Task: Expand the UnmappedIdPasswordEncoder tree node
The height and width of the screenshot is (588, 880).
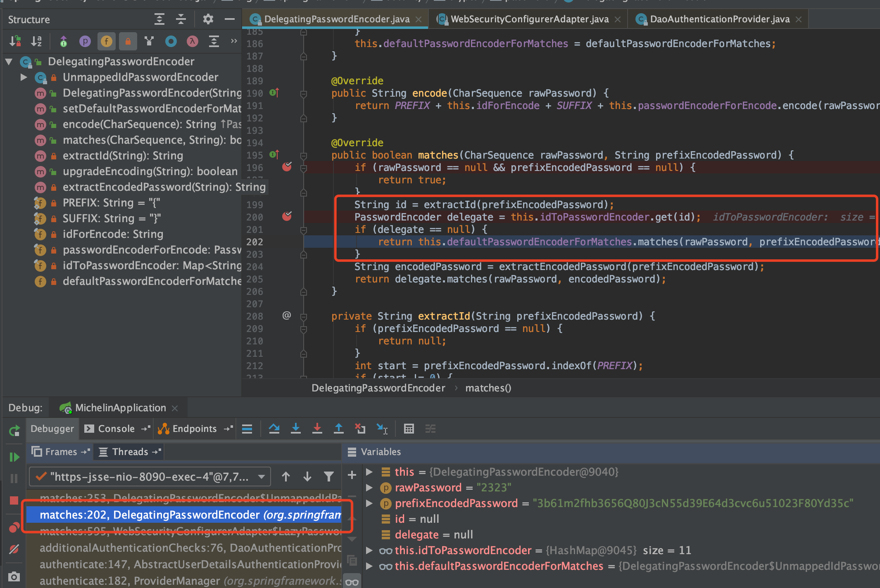Action: coord(24,77)
